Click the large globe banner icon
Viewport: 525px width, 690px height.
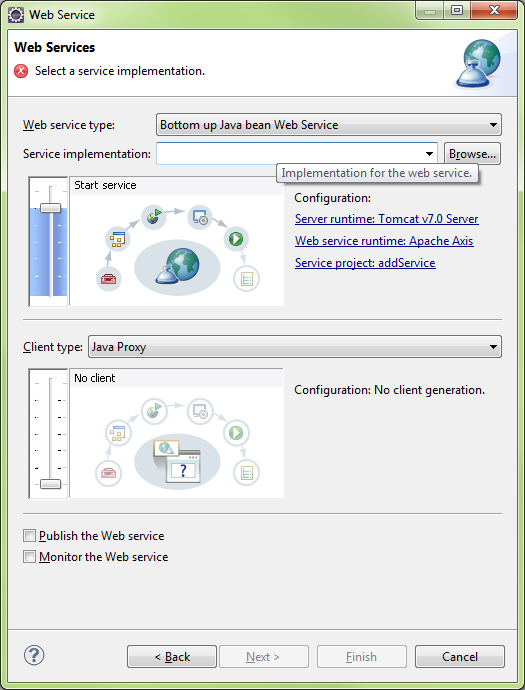478,63
